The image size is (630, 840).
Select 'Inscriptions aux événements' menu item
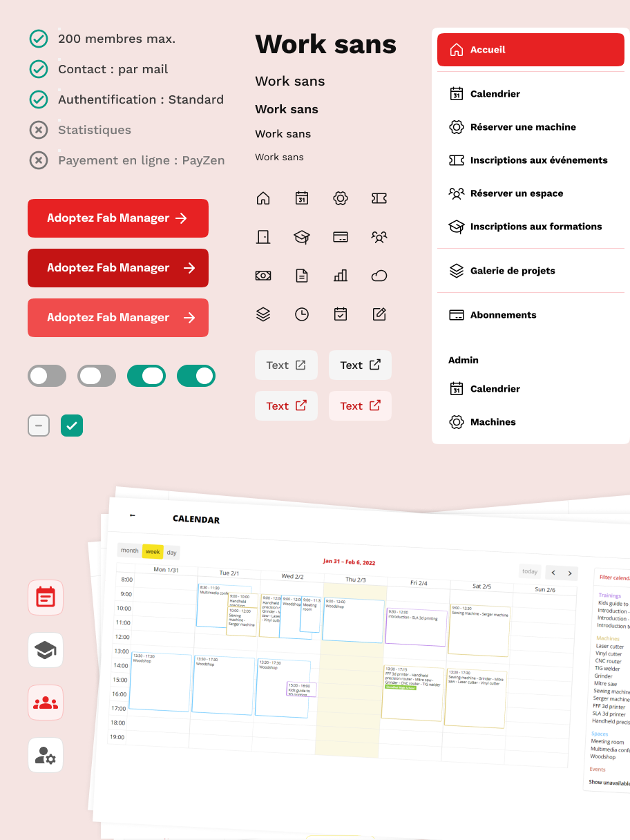coord(531,160)
